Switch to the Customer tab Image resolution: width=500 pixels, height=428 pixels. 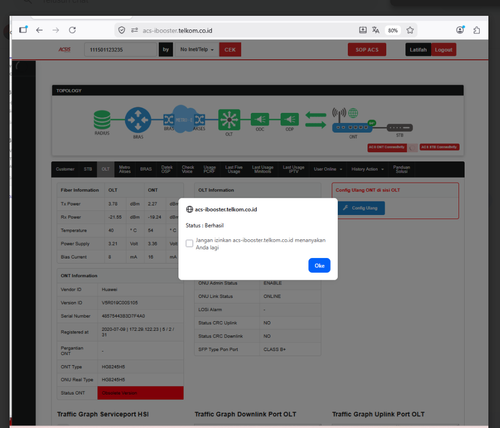(x=65, y=169)
